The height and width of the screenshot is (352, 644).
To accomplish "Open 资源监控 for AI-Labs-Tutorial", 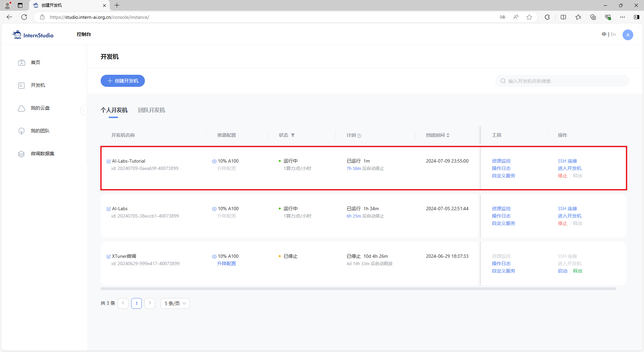I will pyautogui.click(x=501, y=161).
